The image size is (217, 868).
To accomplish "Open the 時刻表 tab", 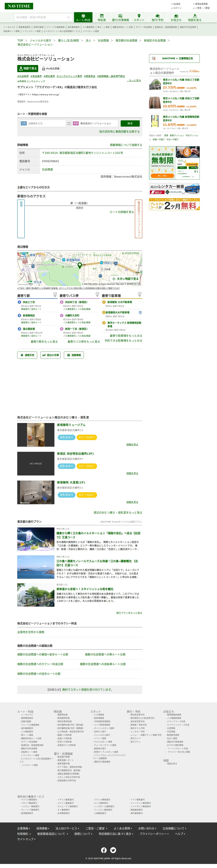I will coord(102,18).
